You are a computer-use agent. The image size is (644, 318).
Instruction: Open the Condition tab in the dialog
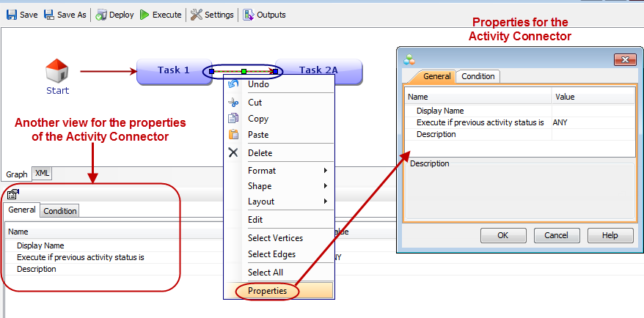click(477, 76)
